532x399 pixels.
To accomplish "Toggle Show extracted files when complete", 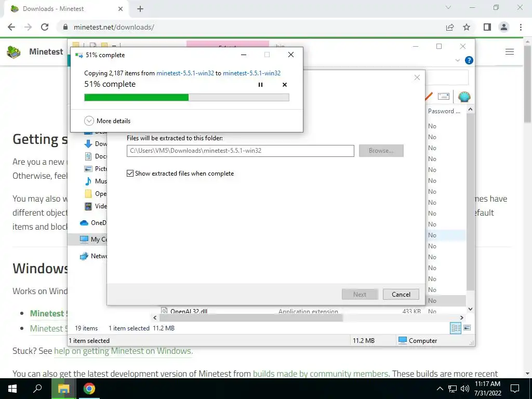I will click(x=180, y=174).
